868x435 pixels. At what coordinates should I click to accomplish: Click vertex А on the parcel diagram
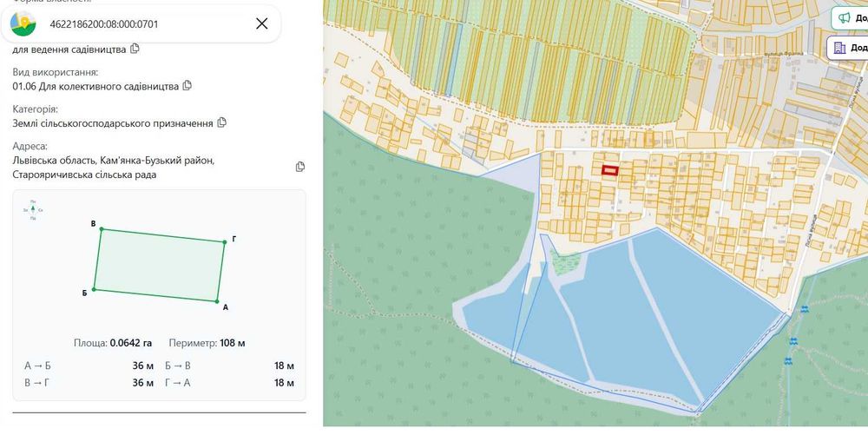click(x=217, y=301)
